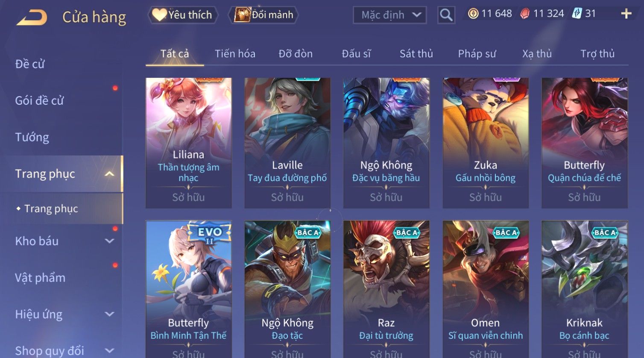The width and height of the screenshot is (644, 358).
Task: Select the Tiến hóa tab
Action: coord(235,54)
